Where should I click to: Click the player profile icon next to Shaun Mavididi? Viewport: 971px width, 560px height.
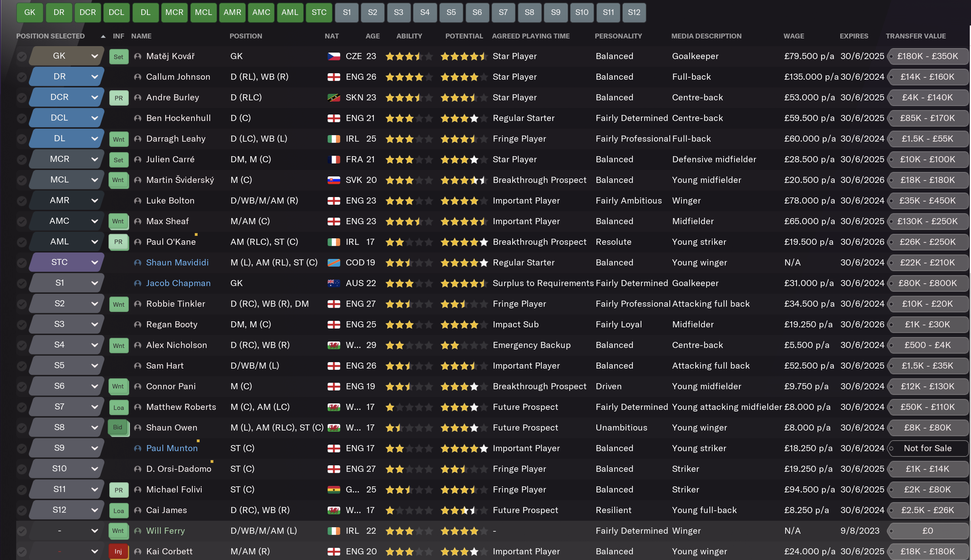(138, 263)
